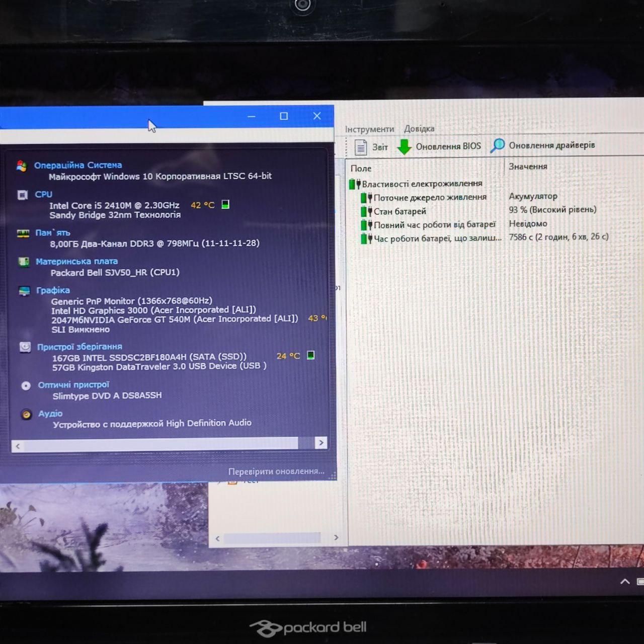
Task: Minimize the summary window
Action: [252, 117]
